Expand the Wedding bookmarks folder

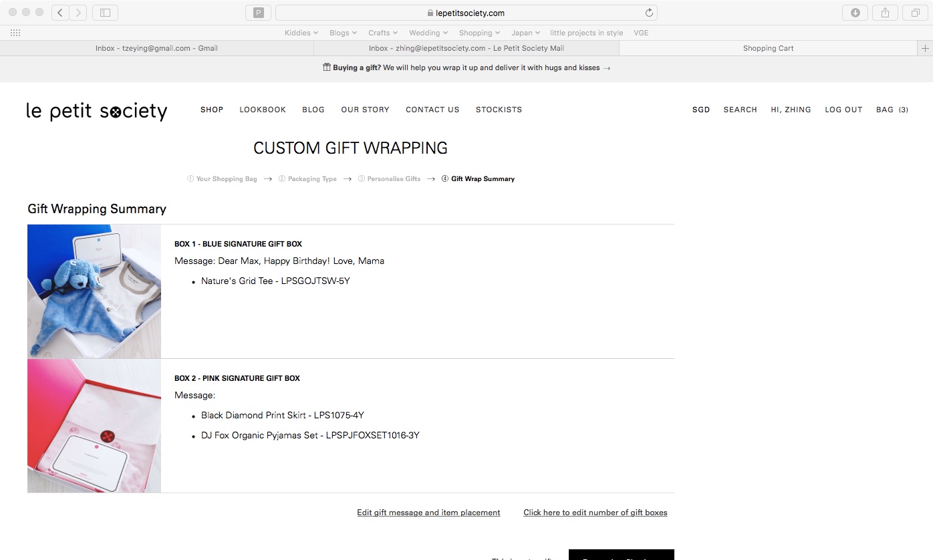click(428, 33)
